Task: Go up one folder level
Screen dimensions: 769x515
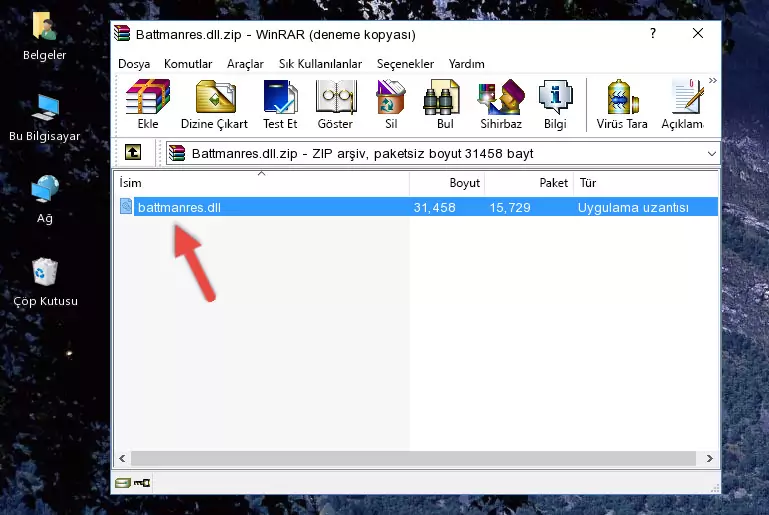Action: [133, 153]
